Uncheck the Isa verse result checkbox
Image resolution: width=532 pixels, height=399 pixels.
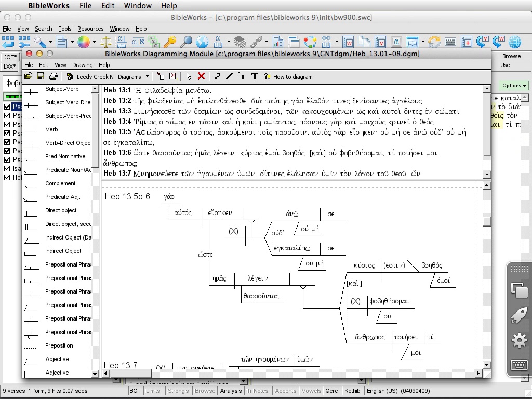7,168
